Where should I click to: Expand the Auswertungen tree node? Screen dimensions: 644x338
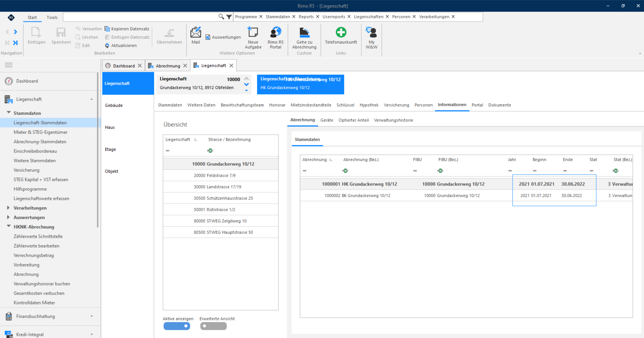[x=8, y=217]
